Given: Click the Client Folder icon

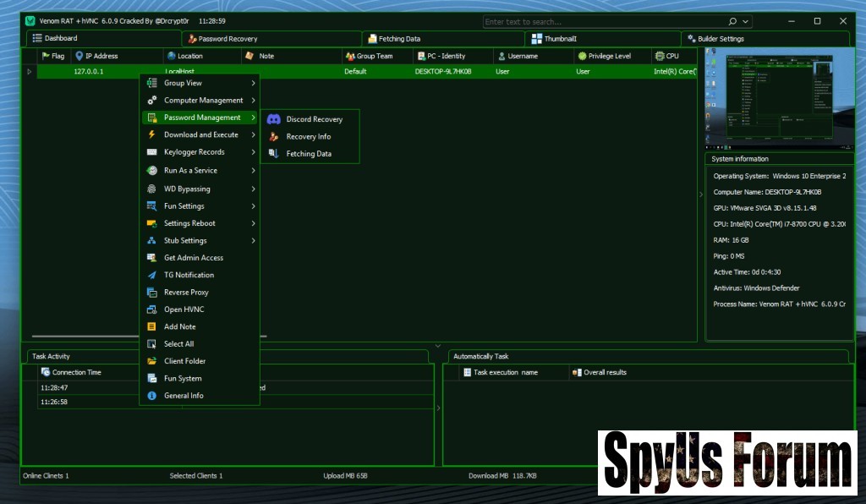Looking at the screenshot, I should coord(151,361).
